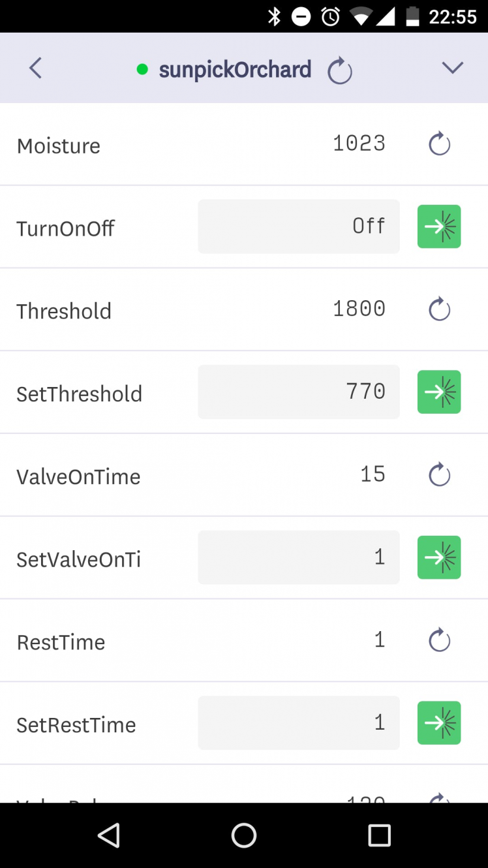This screenshot has width=488, height=868.
Task: Tap the SetRestTime argument field
Action: click(299, 722)
